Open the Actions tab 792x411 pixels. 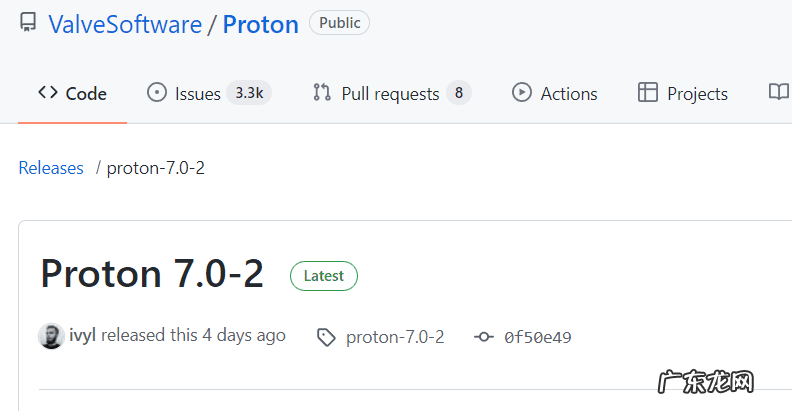[568, 93]
